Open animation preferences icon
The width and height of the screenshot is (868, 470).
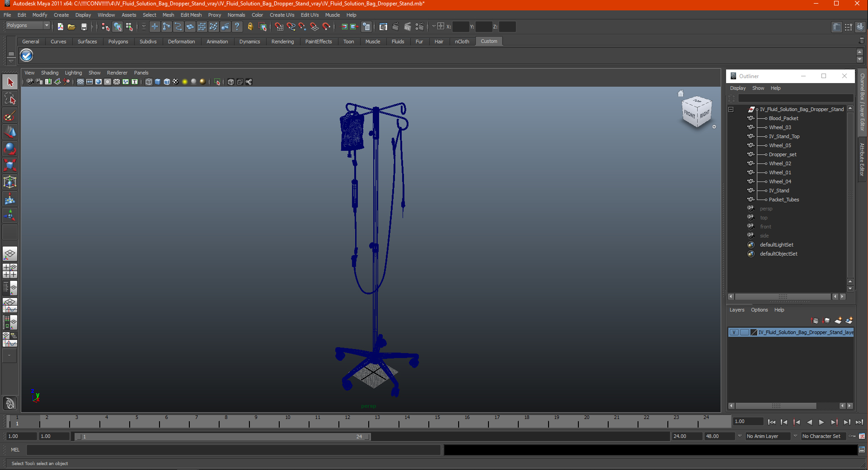tap(862, 436)
